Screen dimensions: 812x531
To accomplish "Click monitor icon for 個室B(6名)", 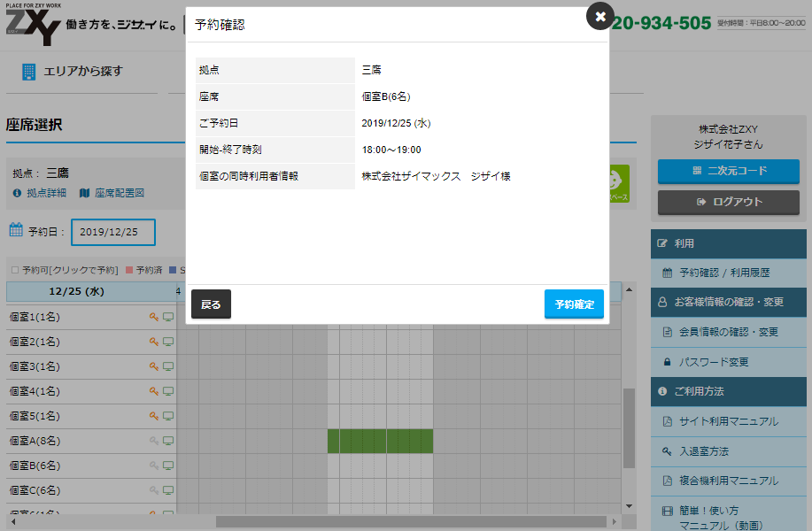I will tap(168, 466).
